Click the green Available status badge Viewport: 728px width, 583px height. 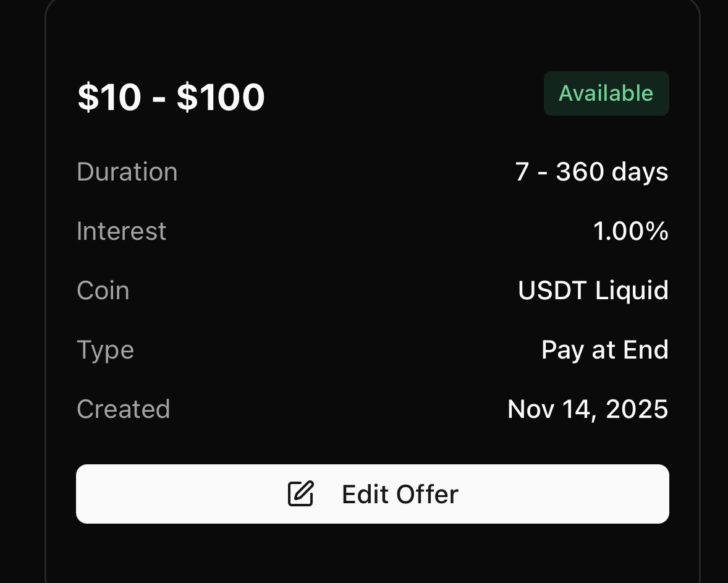(606, 93)
